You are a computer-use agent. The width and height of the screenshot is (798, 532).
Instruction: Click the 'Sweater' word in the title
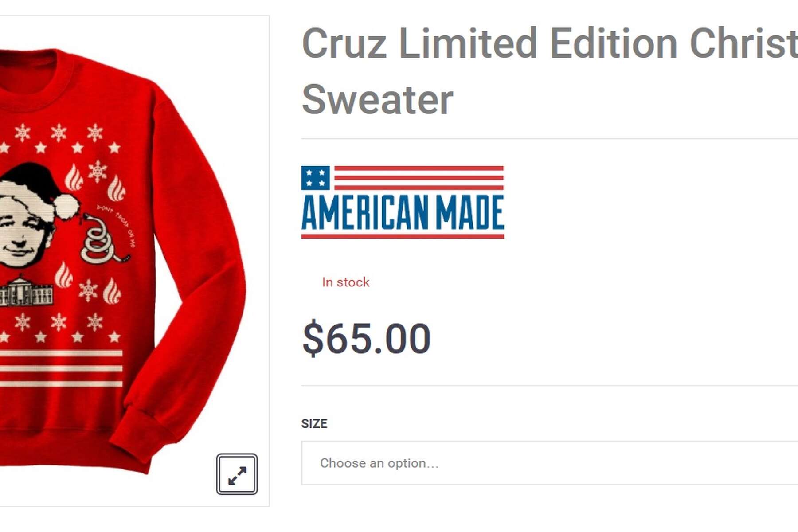[x=377, y=99]
